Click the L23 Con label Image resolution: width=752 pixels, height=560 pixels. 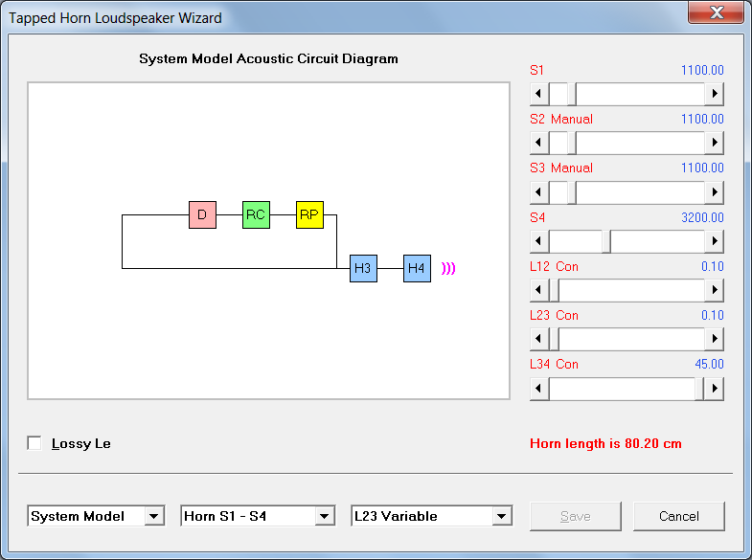click(554, 315)
